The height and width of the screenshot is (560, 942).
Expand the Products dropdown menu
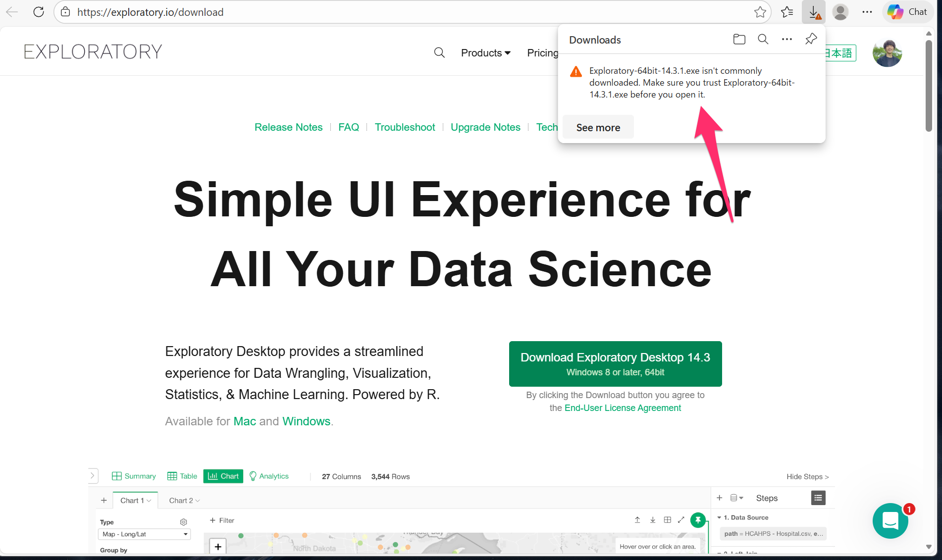(x=485, y=53)
